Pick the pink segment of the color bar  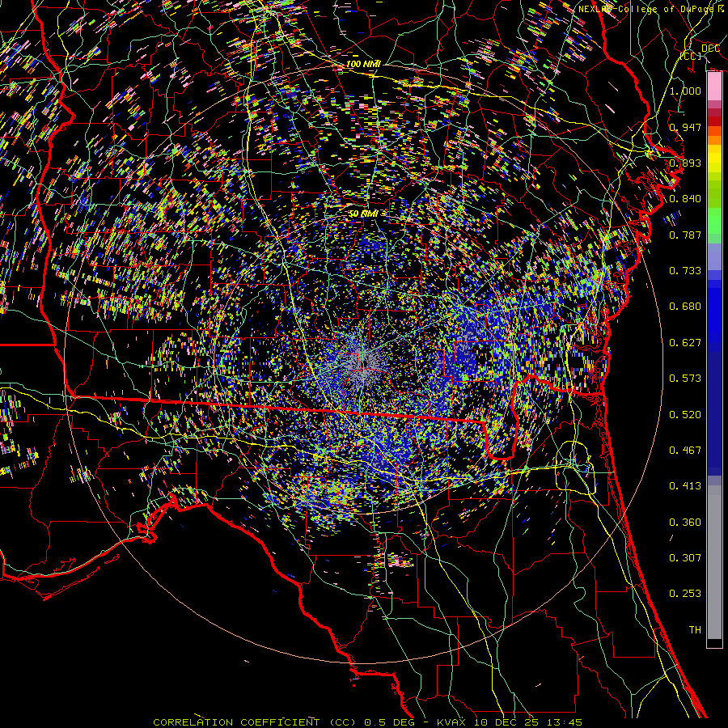pyautogui.click(x=714, y=87)
